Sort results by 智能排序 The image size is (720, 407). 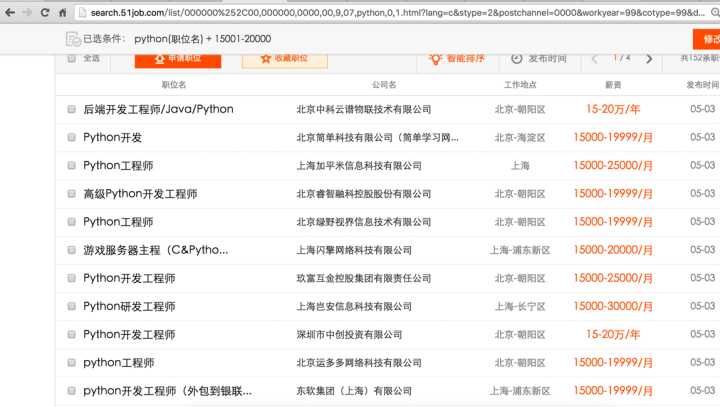coord(456,59)
